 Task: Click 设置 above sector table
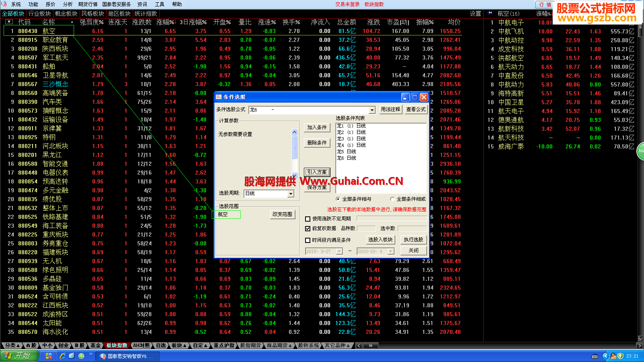coord(476,14)
